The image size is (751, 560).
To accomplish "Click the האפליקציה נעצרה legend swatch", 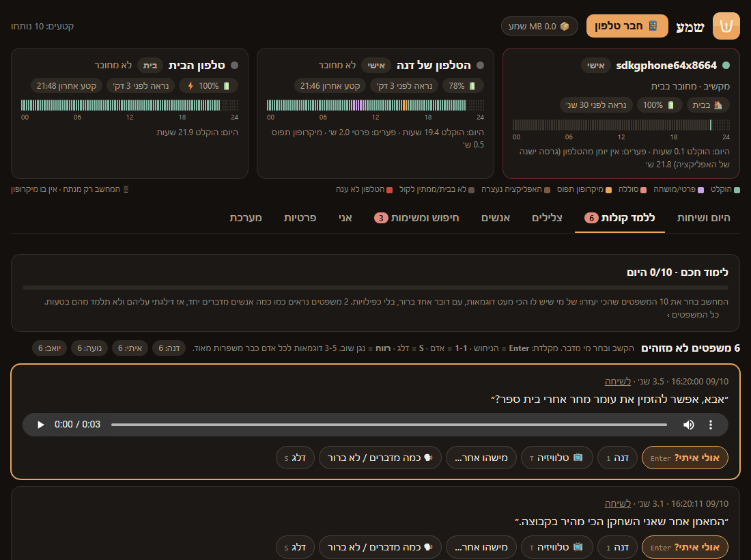I will click(547, 190).
